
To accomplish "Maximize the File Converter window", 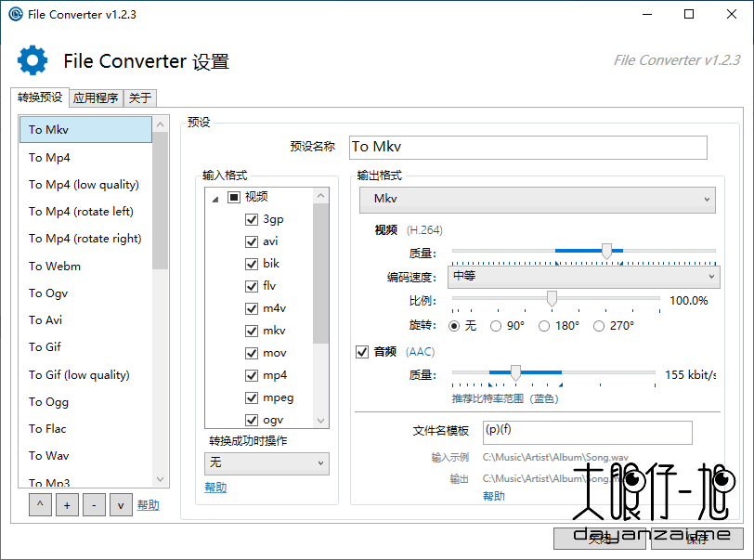I will [x=689, y=15].
